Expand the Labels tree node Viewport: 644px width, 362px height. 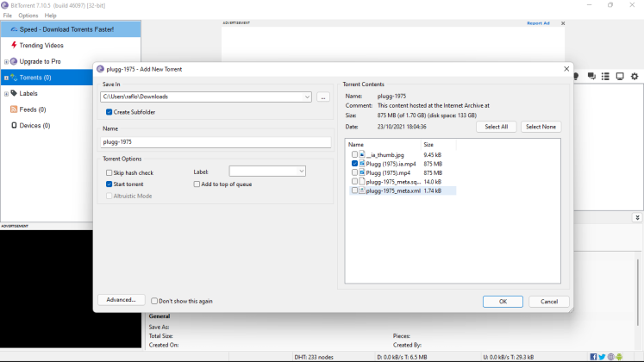[x=6, y=94]
